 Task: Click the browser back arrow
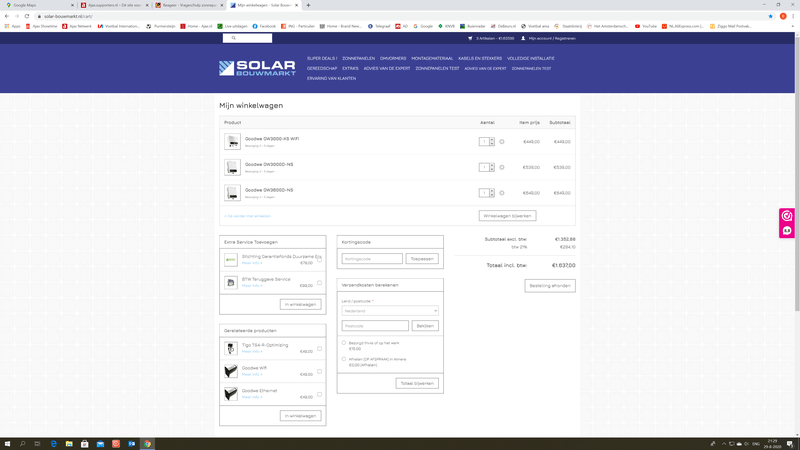coord(7,16)
